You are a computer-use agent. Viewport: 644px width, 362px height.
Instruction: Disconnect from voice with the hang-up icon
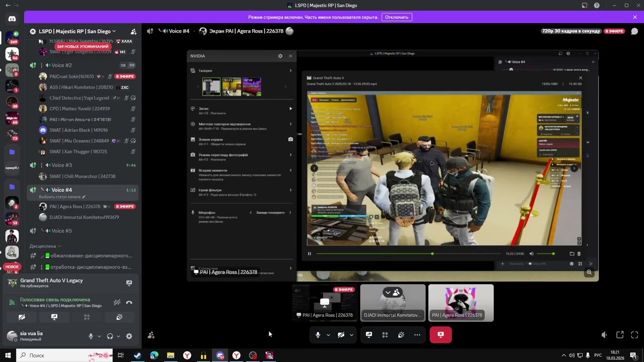[x=129, y=302]
